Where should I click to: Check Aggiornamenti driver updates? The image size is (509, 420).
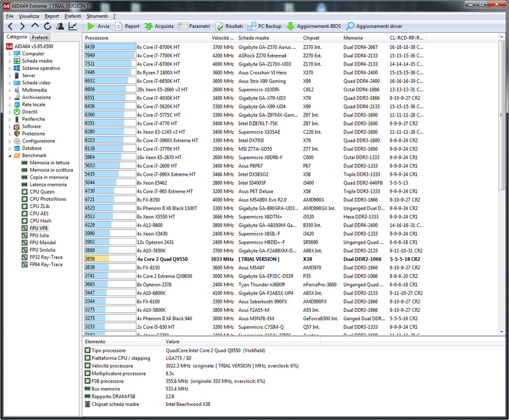pos(374,26)
